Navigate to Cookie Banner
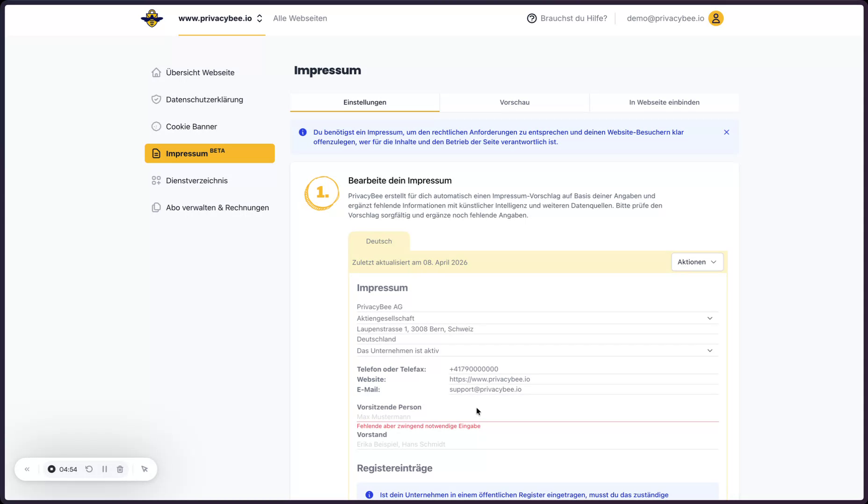The height and width of the screenshot is (504, 868). pos(210,127)
